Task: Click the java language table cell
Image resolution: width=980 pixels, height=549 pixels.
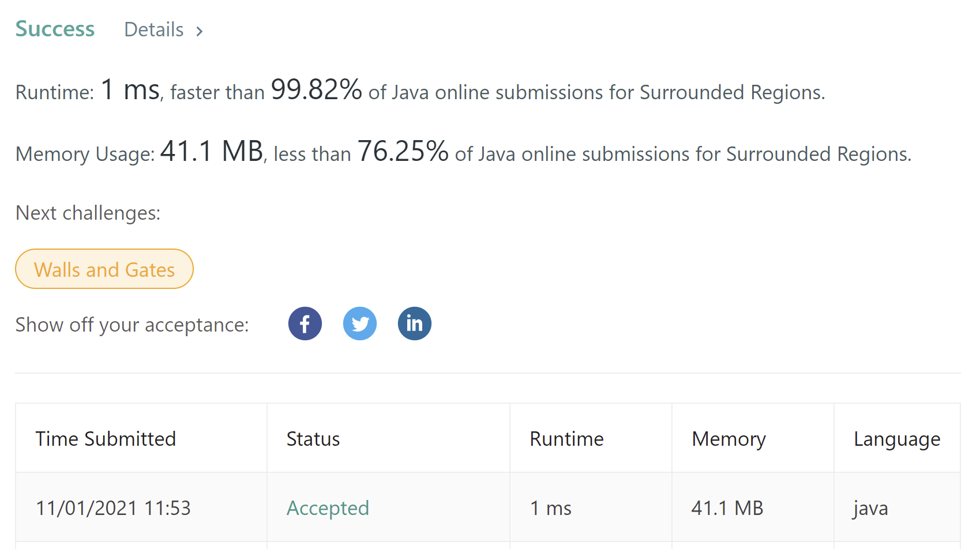Action: coord(870,508)
